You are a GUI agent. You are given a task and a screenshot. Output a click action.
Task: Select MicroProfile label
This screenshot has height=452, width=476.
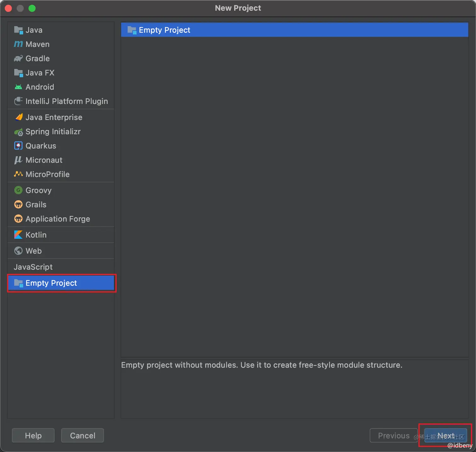click(48, 174)
